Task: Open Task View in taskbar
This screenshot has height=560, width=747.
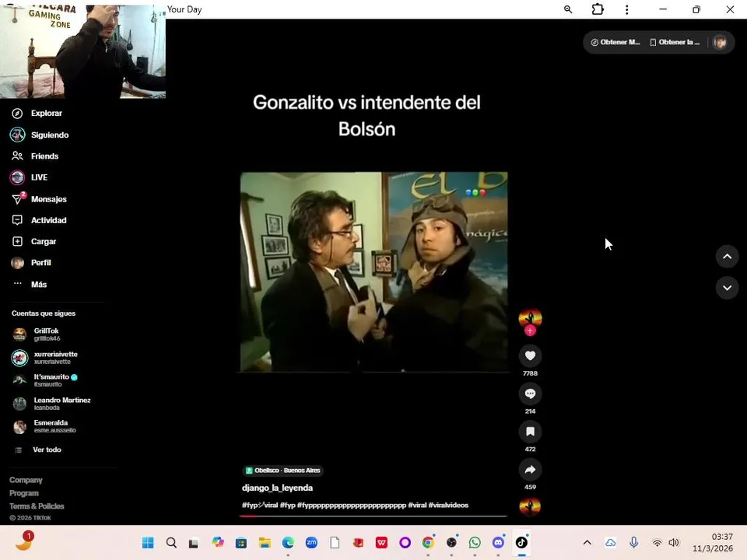Action: pos(194,543)
